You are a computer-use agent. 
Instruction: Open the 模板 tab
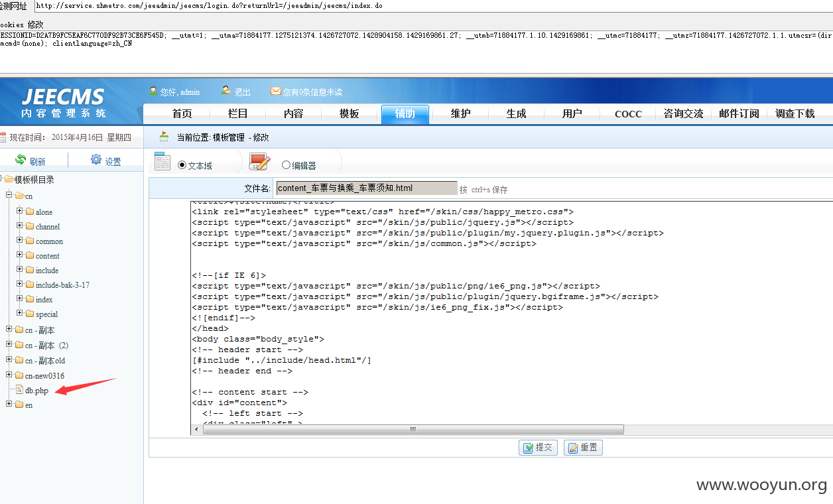tap(350, 114)
